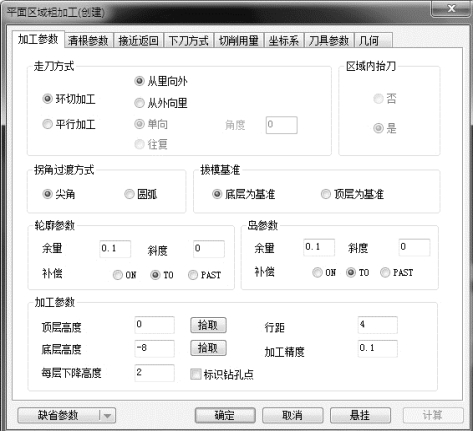Click the 岛参数 斜度 input field
The height and width of the screenshot is (431, 473).
pyautogui.click(x=414, y=247)
